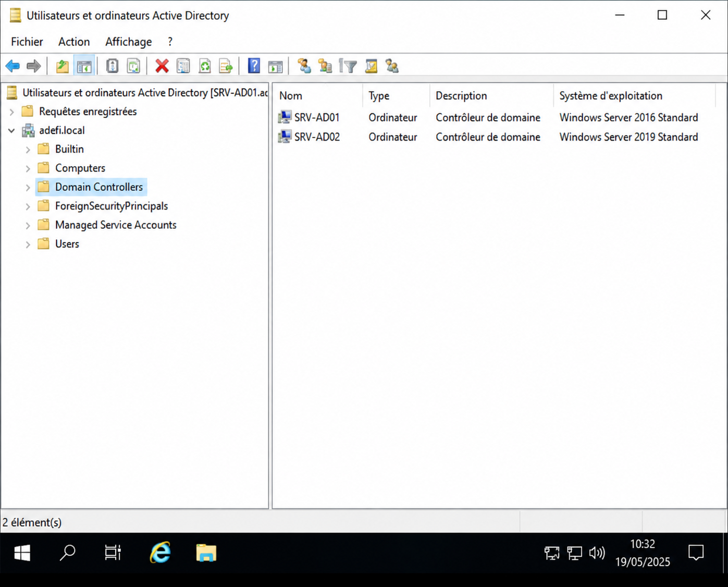Select the Users tree item
The image size is (728, 587).
click(x=67, y=244)
